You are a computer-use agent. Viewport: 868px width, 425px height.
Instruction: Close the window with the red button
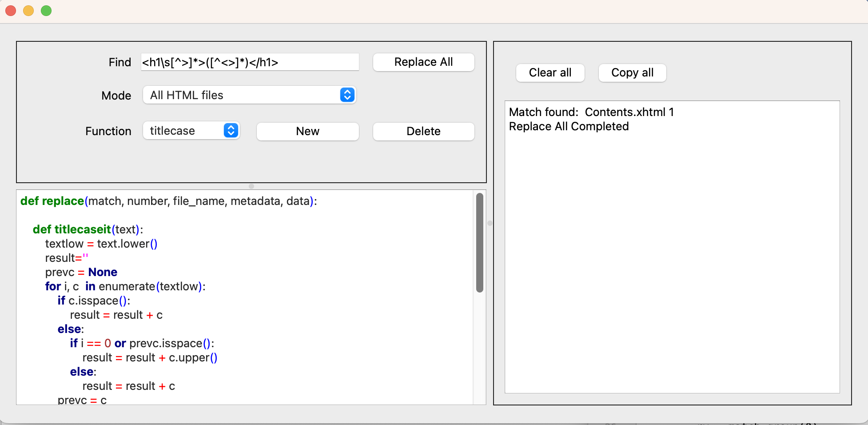[x=11, y=11]
